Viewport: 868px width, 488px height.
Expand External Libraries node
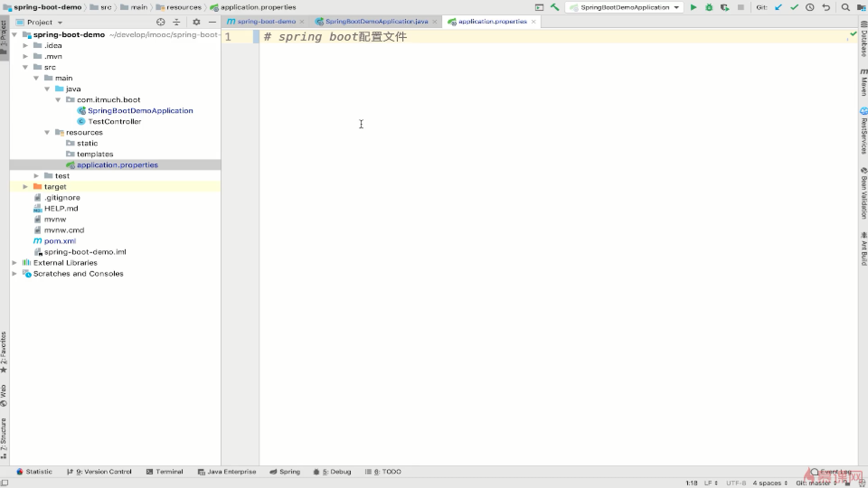[14, 263]
